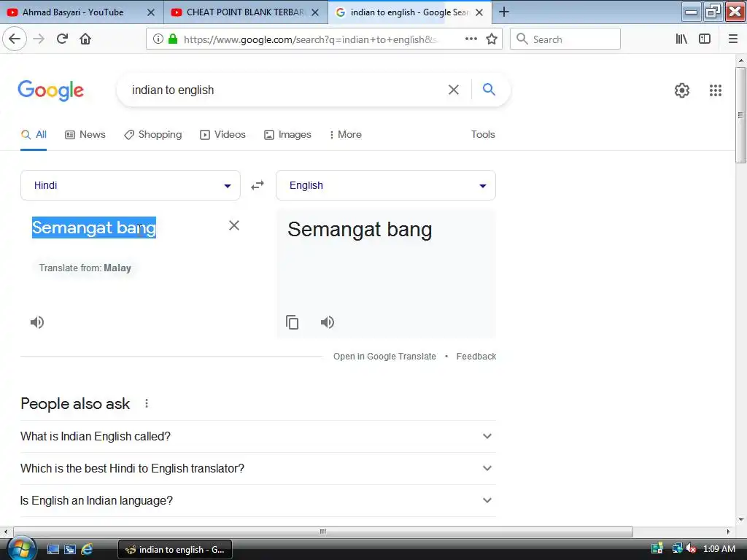Close the indian to english tab

pos(479,12)
